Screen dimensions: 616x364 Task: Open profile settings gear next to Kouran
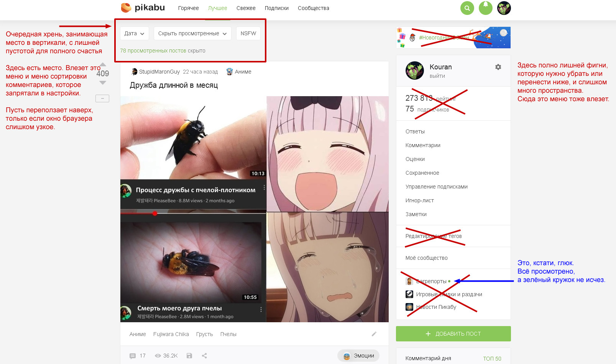pyautogui.click(x=498, y=67)
